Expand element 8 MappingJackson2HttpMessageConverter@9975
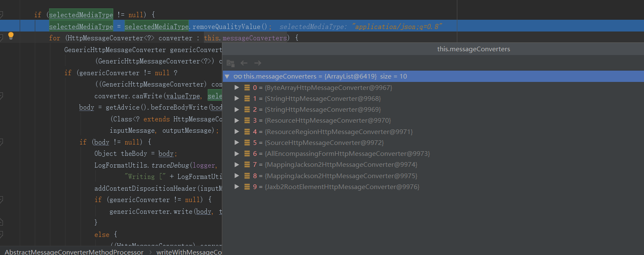Viewport: 644px width, 255px height. pos(237,176)
